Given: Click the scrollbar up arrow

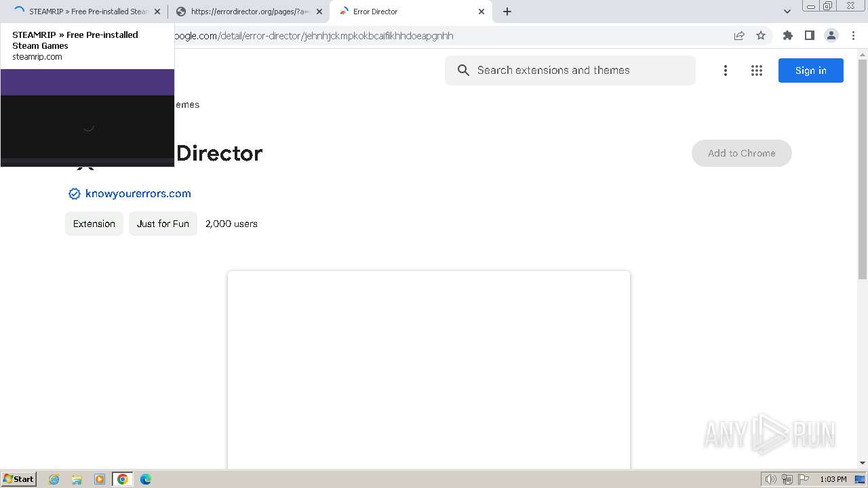Looking at the screenshot, I should click(x=863, y=54).
